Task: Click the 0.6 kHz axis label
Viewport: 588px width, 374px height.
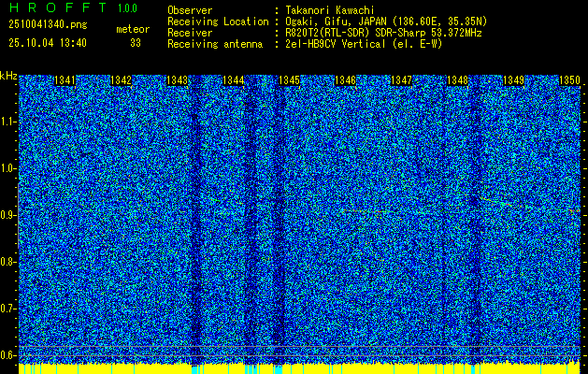Action: [7, 355]
